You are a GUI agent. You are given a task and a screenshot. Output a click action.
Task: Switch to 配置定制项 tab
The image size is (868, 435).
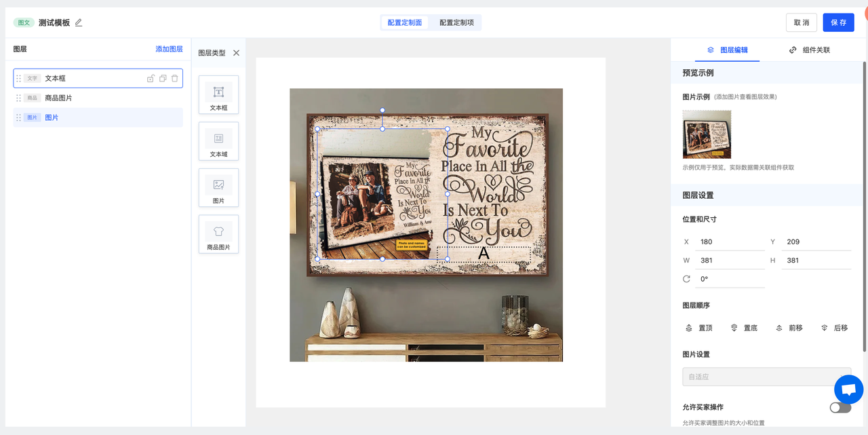click(456, 22)
